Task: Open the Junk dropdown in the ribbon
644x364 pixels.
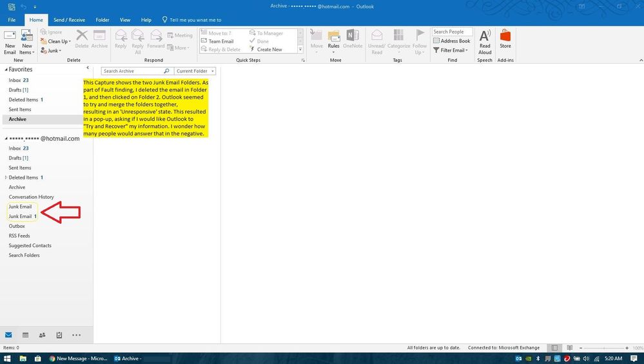Action: 51,50
